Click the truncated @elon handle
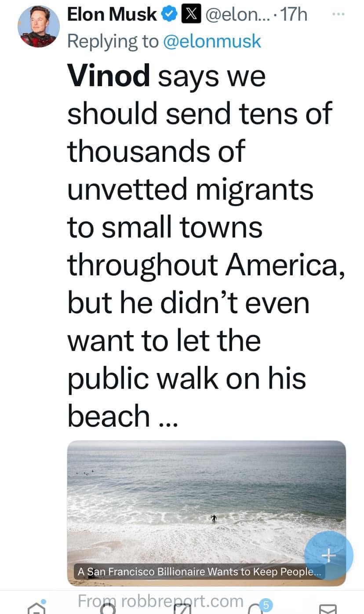 [x=235, y=15]
